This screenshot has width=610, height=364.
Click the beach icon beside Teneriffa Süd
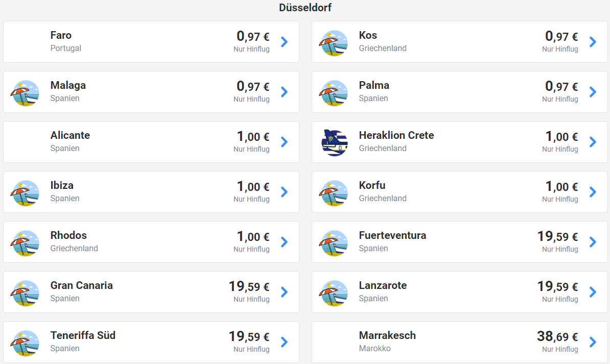pyautogui.click(x=25, y=343)
